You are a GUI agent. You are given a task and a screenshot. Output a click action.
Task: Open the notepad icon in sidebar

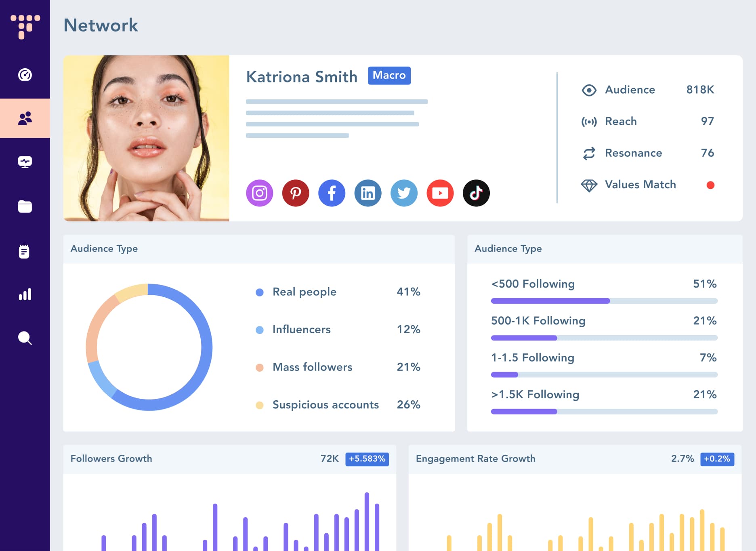(x=24, y=251)
